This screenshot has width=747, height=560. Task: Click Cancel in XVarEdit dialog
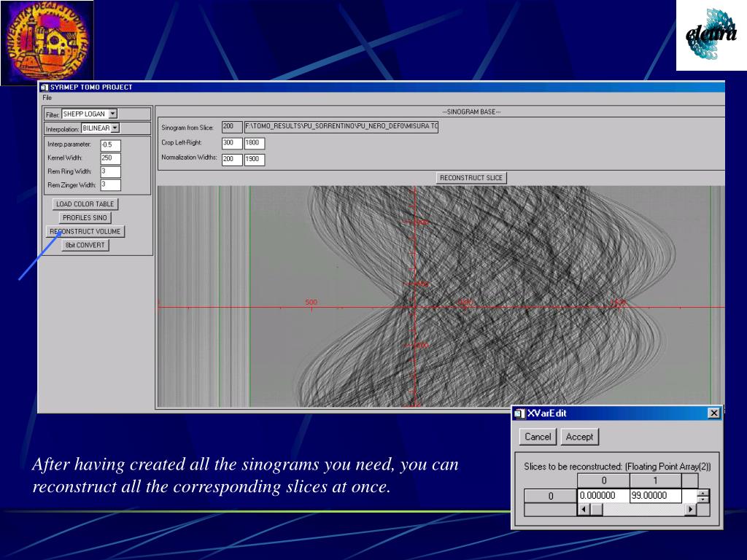(538, 437)
